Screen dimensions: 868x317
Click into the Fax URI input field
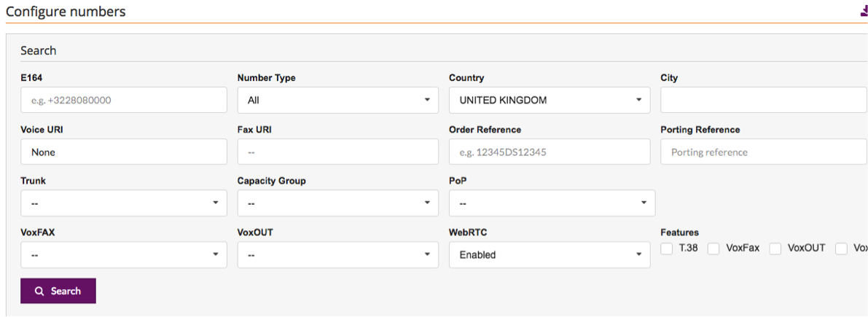click(x=337, y=152)
